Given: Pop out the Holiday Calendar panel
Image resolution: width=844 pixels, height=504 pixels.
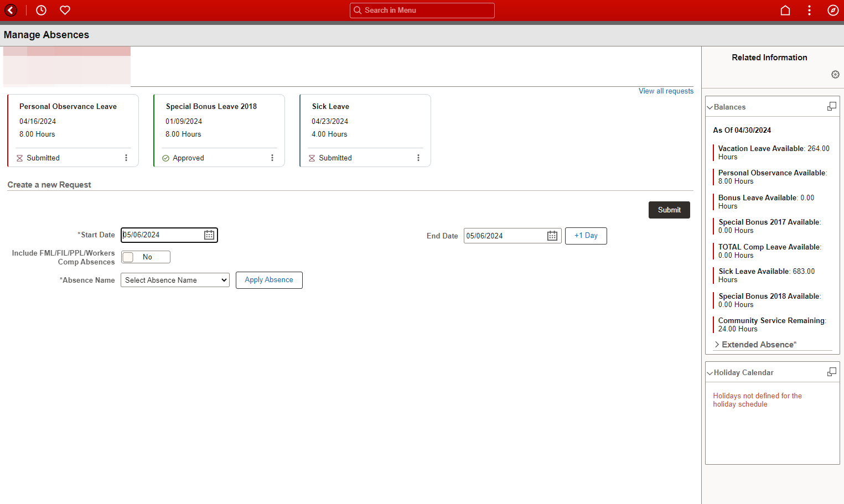Looking at the screenshot, I should [831, 372].
